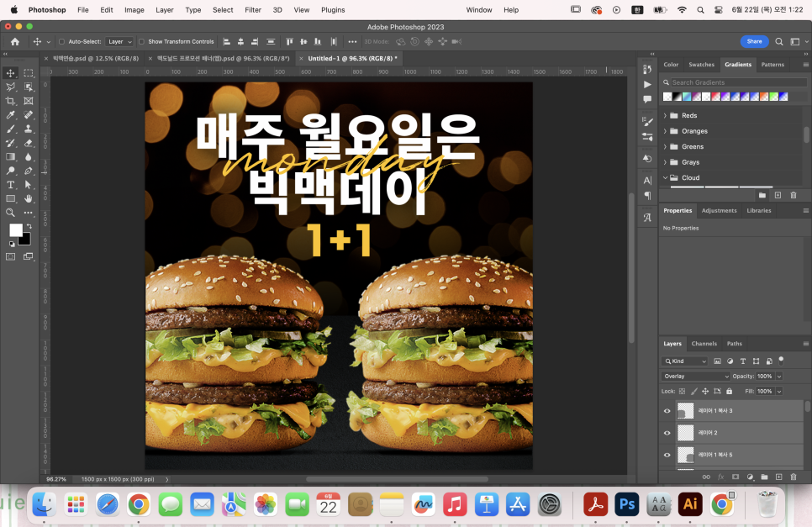
Task: Select the Eraser tool
Action: tap(29, 143)
